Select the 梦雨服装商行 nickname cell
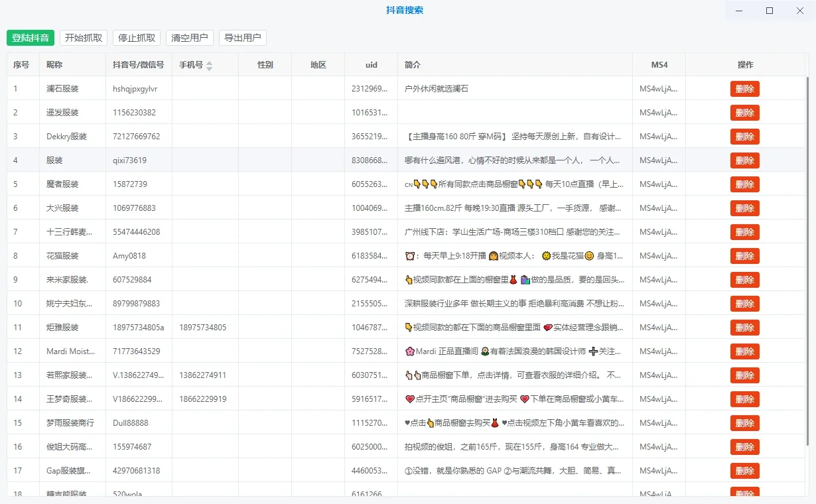Image resolution: width=816 pixels, height=504 pixels. (72, 423)
